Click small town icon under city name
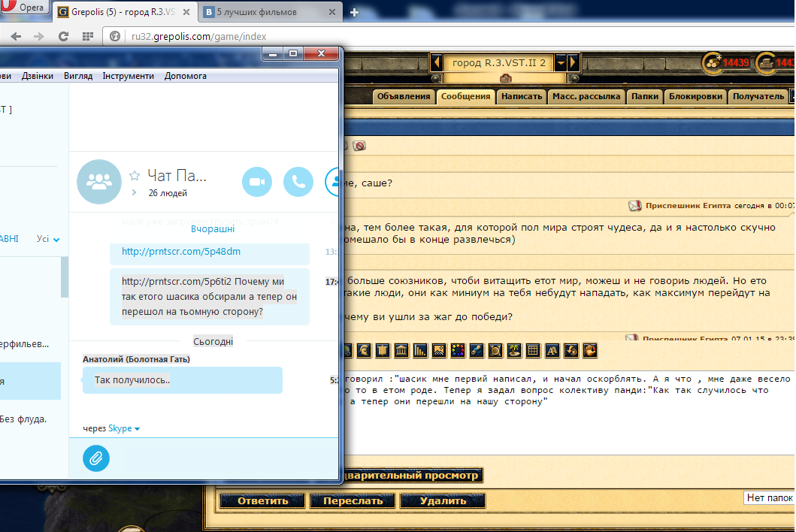The width and height of the screenshot is (796, 532). click(x=506, y=78)
